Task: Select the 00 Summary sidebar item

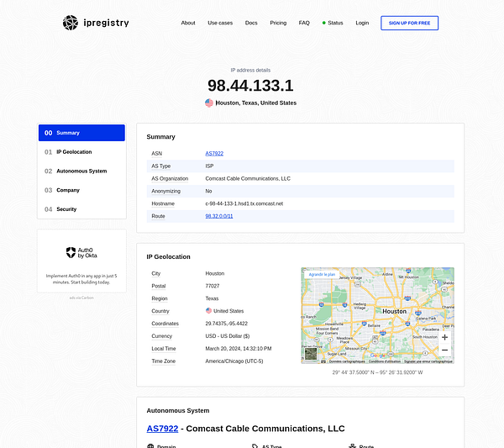Action: pos(81,133)
